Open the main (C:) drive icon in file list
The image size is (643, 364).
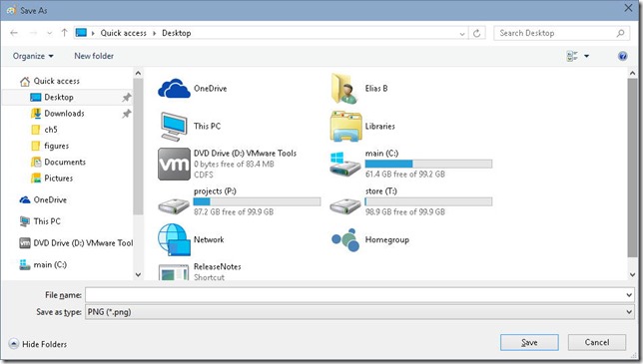344,165
